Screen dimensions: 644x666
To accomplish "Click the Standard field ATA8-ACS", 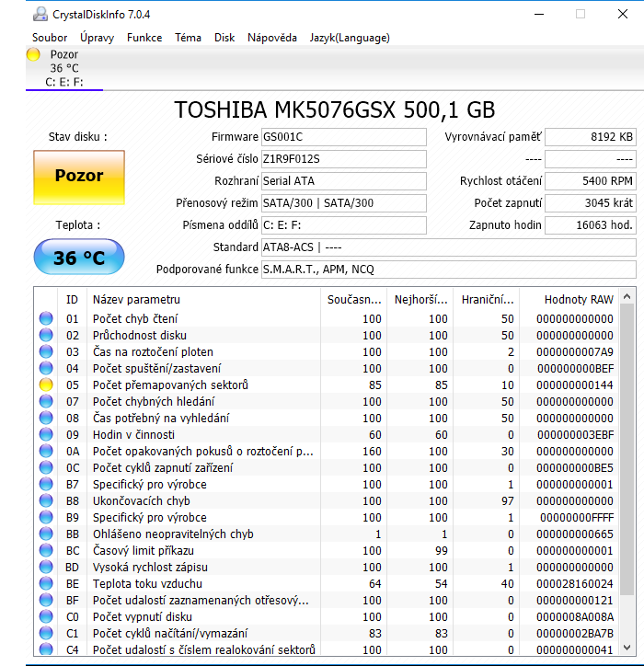I will (x=449, y=247).
